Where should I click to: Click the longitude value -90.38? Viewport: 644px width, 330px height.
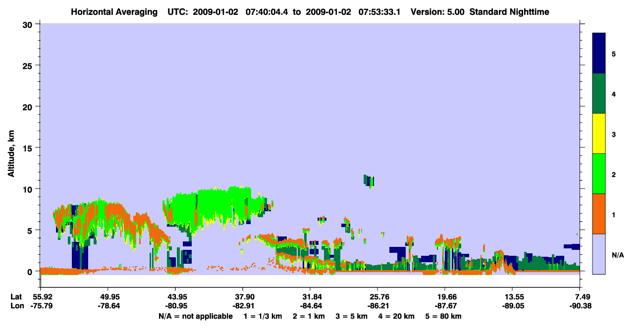click(580, 306)
